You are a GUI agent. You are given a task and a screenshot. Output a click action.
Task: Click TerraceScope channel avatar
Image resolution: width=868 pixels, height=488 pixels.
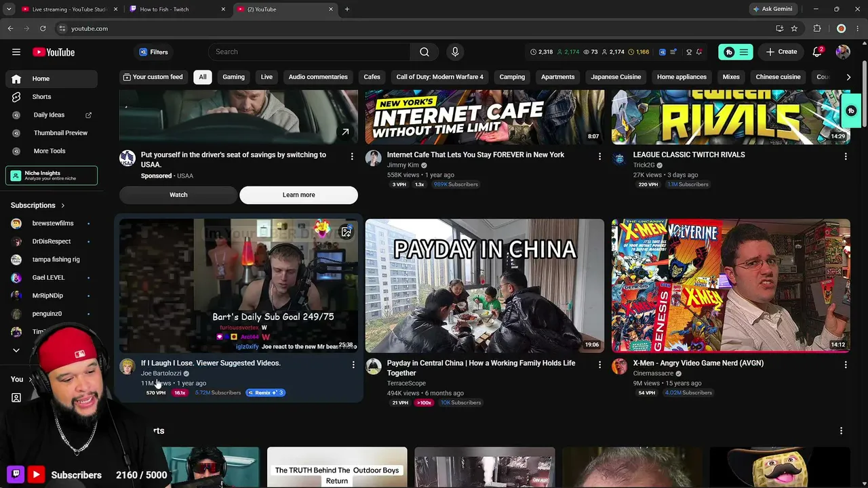(374, 367)
